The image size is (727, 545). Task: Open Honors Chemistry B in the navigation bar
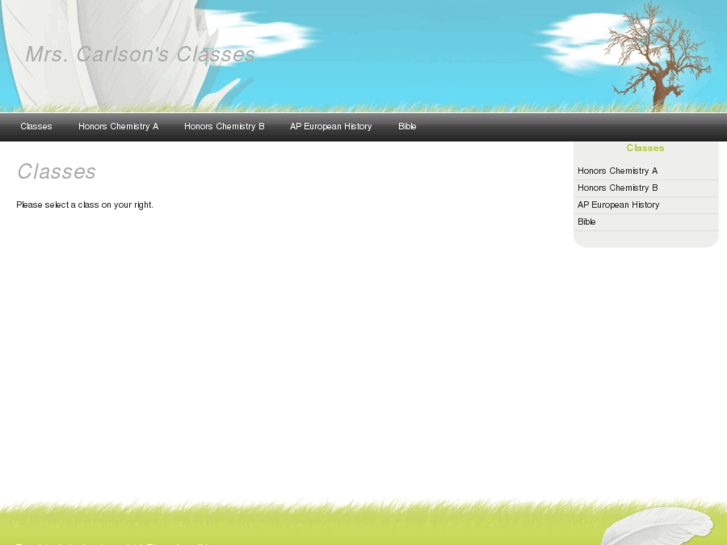(224, 126)
